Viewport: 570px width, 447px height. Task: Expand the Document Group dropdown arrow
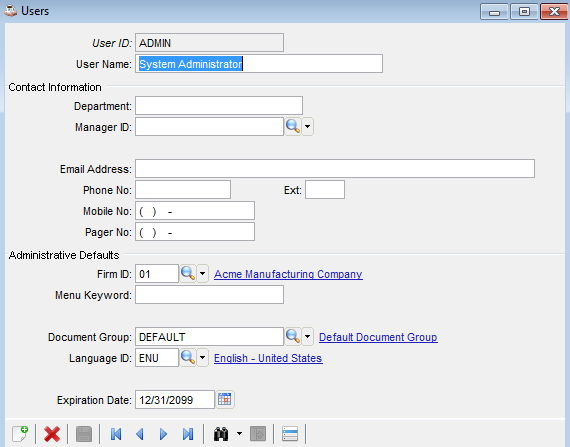[x=308, y=337]
